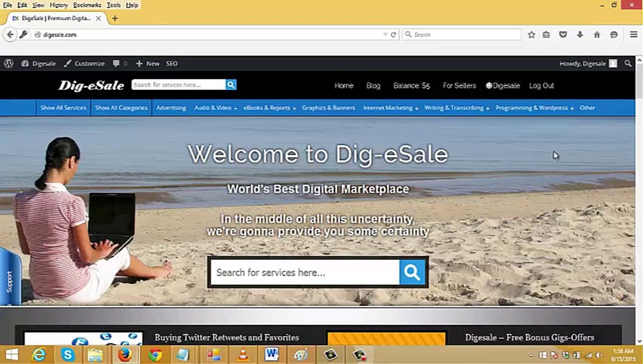Click the chat bubble toolbar icon
Screen dimensions: 643x364
point(614,34)
